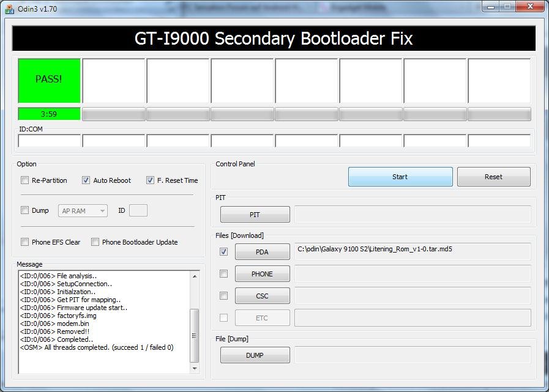Minimize the Odin3 window
The width and height of the screenshot is (549, 392).
point(490,7)
